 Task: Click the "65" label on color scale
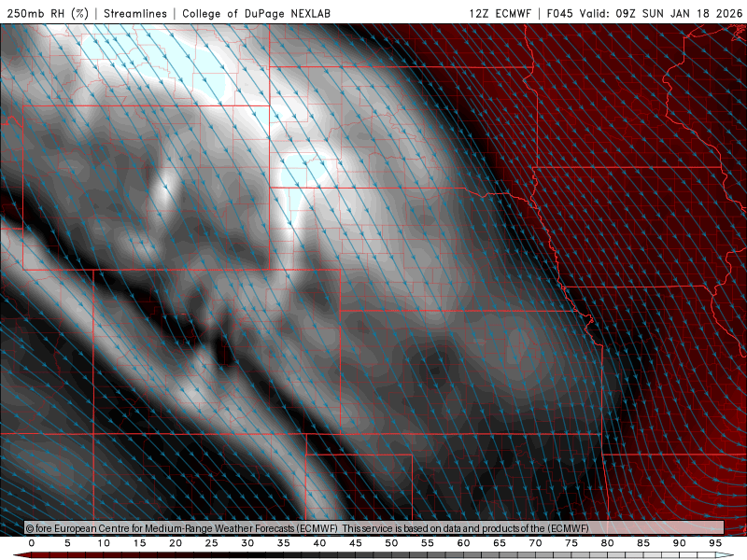[500, 543]
